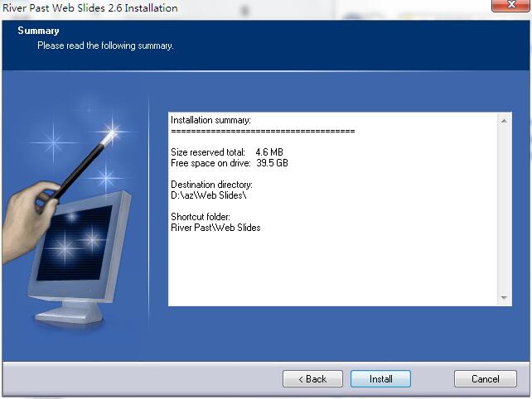Image resolution: width=532 pixels, height=399 pixels.
Task: Select the 'Size reserved total: 4.6 MB' line
Action: 227,152
